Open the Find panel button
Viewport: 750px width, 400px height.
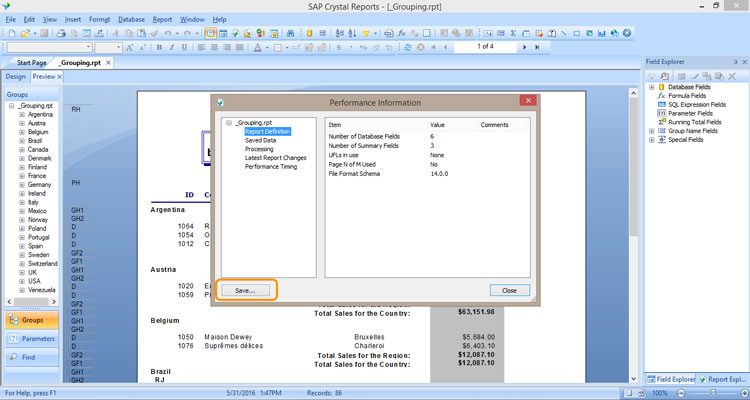[32, 357]
